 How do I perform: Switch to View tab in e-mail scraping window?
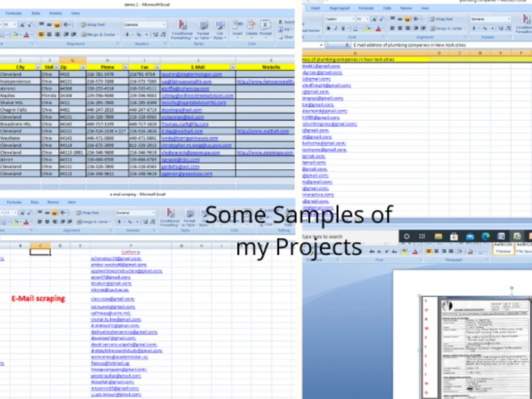pyautogui.click(x=71, y=202)
